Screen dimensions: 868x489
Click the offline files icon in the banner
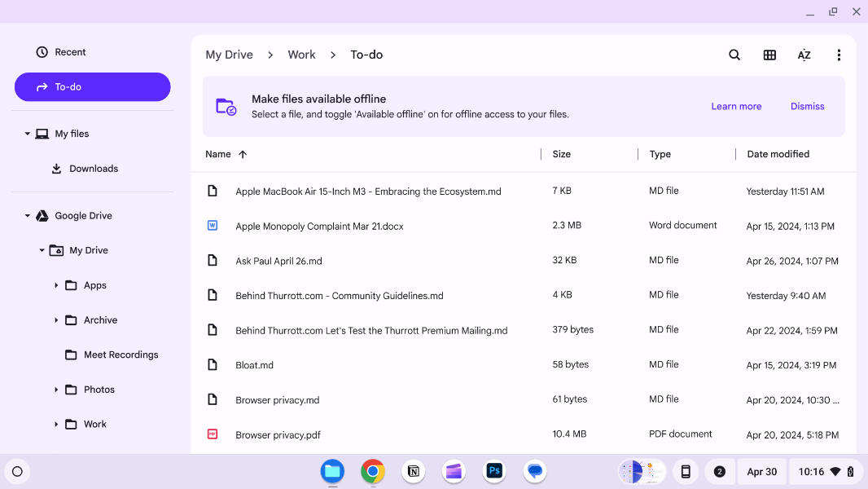click(x=226, y=105)
